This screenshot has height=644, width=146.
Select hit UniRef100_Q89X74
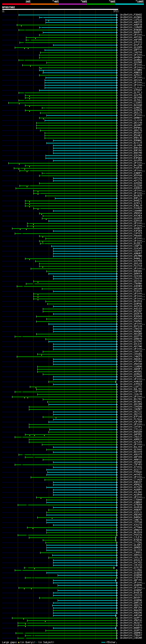tap(131, 605)
